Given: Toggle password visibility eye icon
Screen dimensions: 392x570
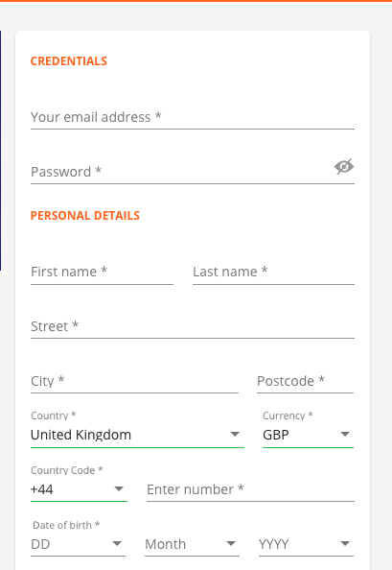Looking at the screenshot, I should pyautogui.click(x=344, y=167).
